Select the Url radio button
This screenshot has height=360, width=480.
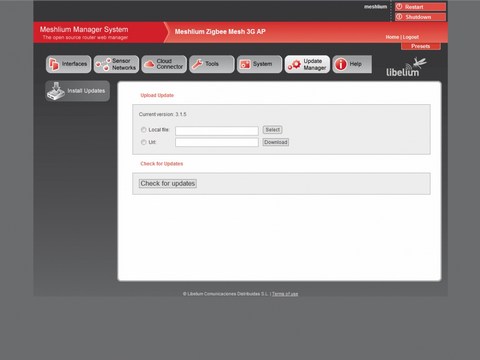tap(143, 142)
